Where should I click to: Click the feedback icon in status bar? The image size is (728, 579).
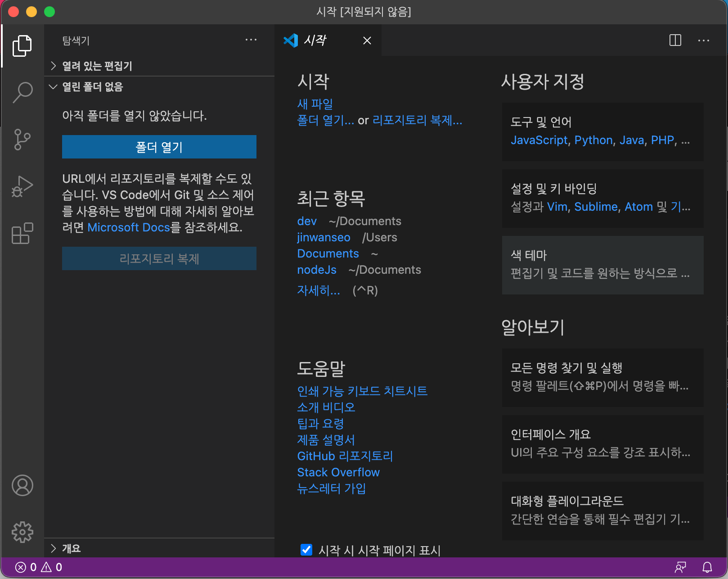(x=680, y=567)
